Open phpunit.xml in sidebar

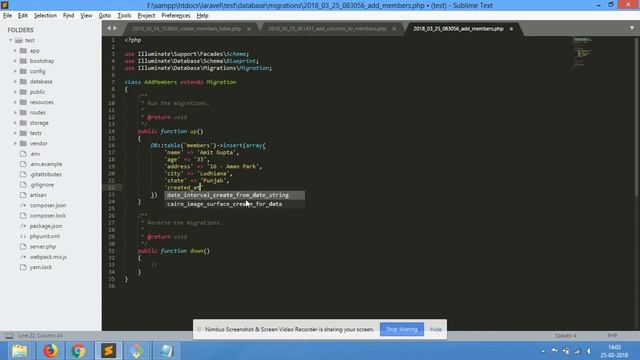[44, 236]
